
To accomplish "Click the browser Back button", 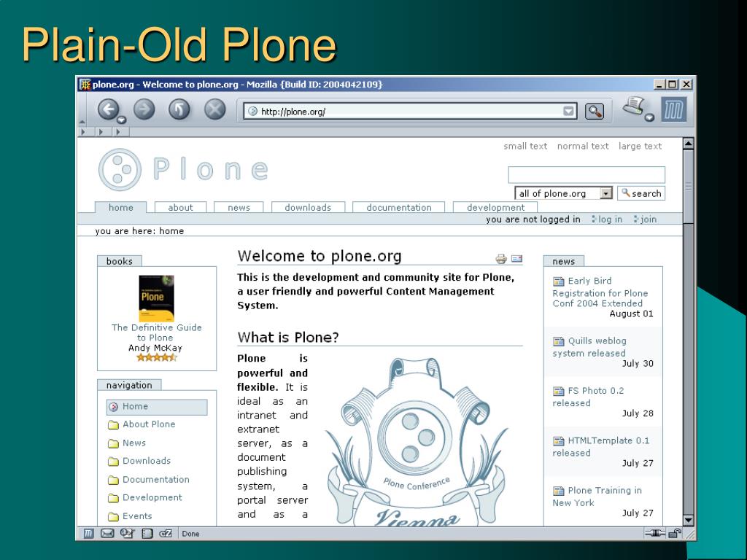I will [x=108, y=109].
